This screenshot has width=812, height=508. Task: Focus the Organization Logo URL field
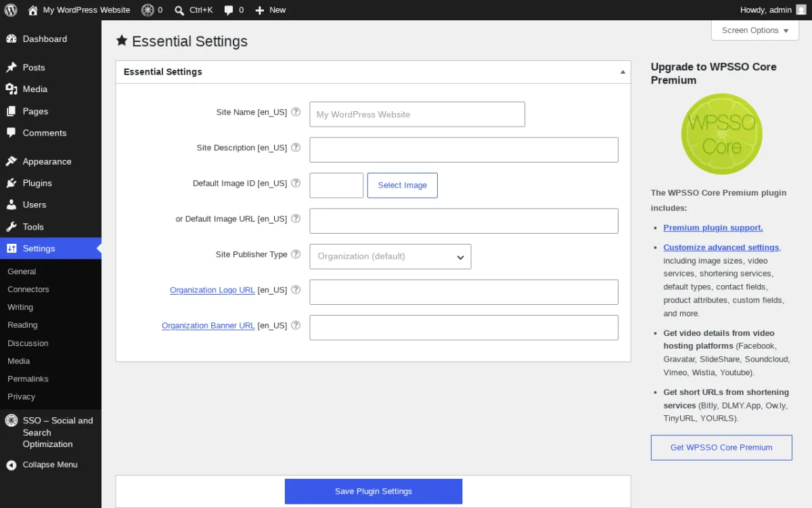click(464, 292)
